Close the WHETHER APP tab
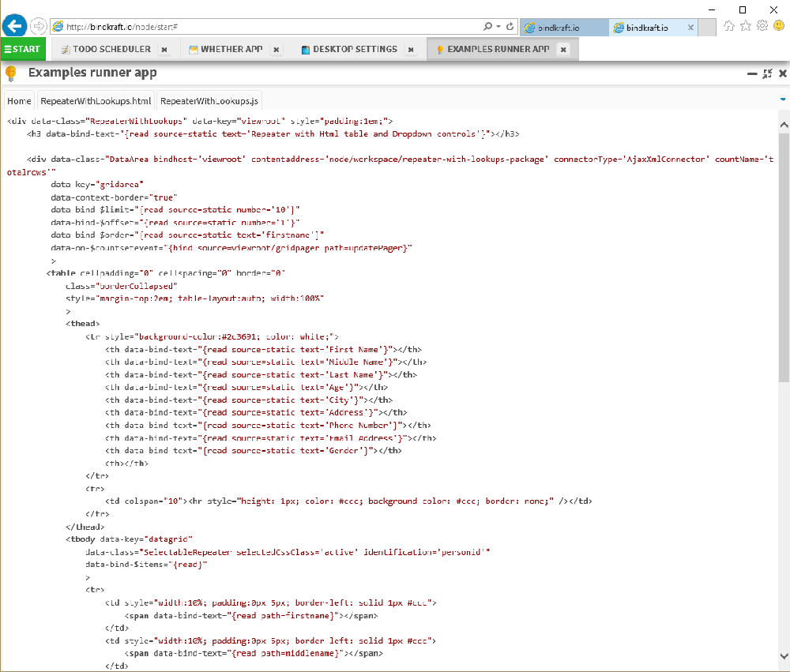 pos(276,50)
